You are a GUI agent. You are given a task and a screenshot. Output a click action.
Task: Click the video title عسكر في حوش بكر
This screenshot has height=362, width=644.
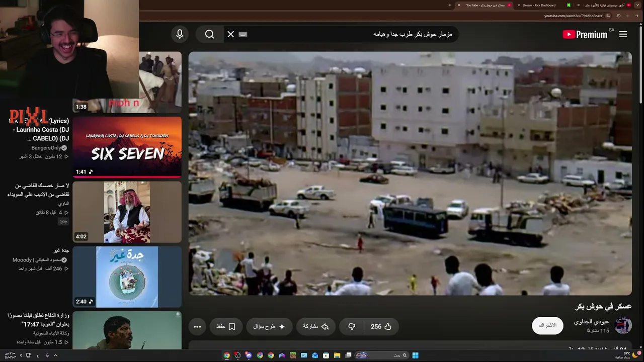(603, 306)
